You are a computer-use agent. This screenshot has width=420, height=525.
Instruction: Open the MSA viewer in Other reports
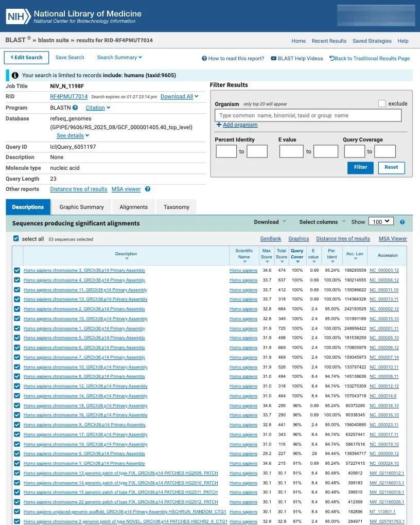(126, 189)
